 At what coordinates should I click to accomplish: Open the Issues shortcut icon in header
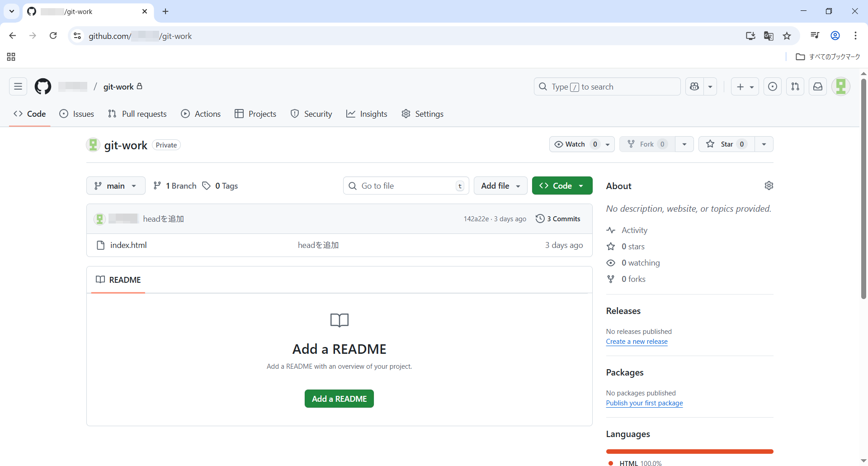point(773,86)
